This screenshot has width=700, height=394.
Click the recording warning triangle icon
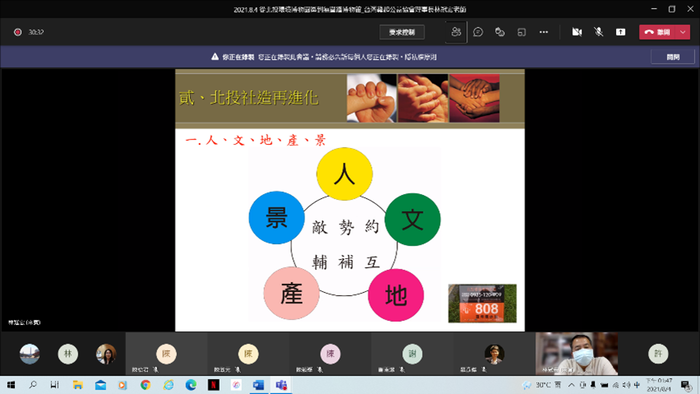coord(215,57)
